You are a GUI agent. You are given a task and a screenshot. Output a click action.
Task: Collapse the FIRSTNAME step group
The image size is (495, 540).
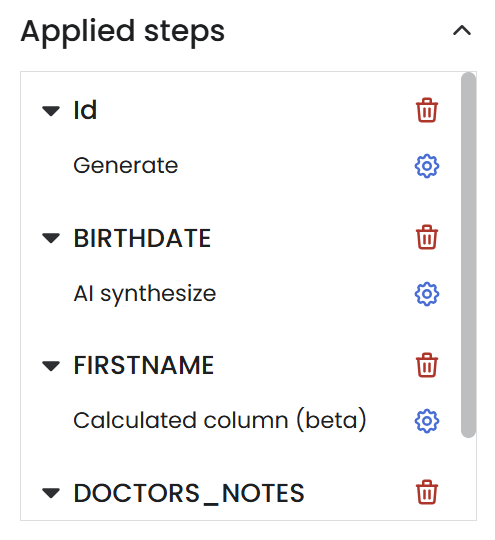click(51, 366)
